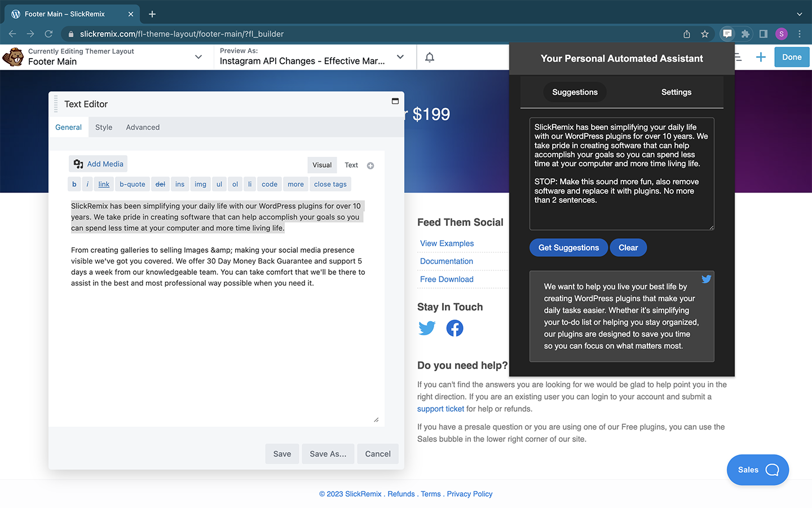Open the support ticket link

pos(440,409)
